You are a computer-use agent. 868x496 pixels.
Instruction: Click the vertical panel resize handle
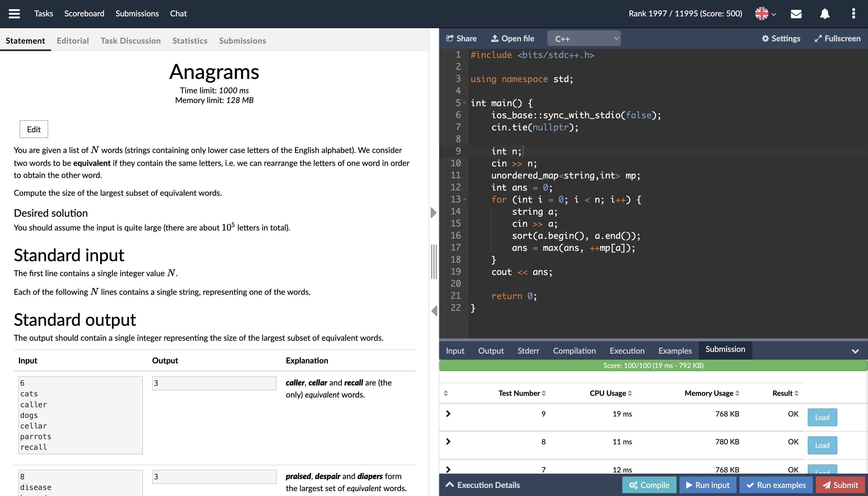point(434,261)
